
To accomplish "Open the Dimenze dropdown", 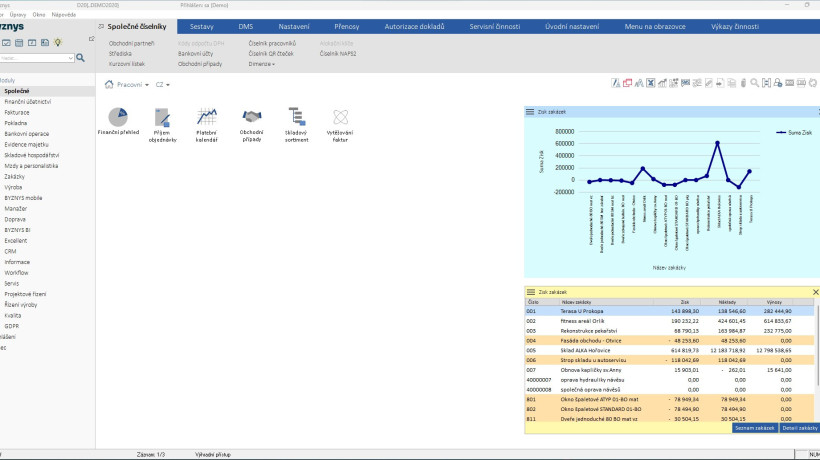I will (260, 63).
